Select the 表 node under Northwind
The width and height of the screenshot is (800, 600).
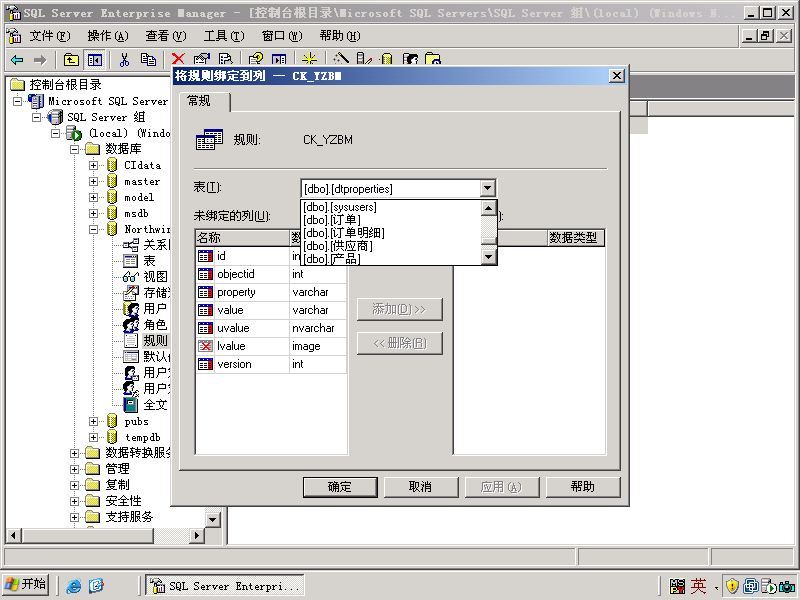(149, 261)
